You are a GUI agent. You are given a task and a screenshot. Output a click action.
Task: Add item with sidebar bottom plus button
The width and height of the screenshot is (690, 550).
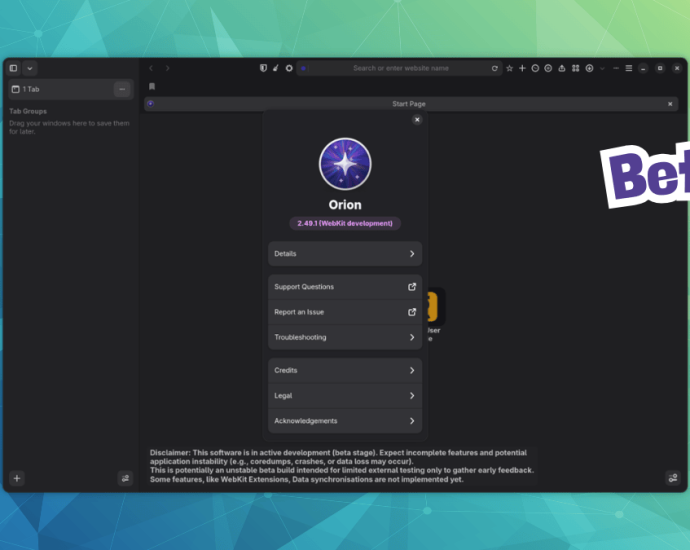pyautogui.click(x=17, y=478)
